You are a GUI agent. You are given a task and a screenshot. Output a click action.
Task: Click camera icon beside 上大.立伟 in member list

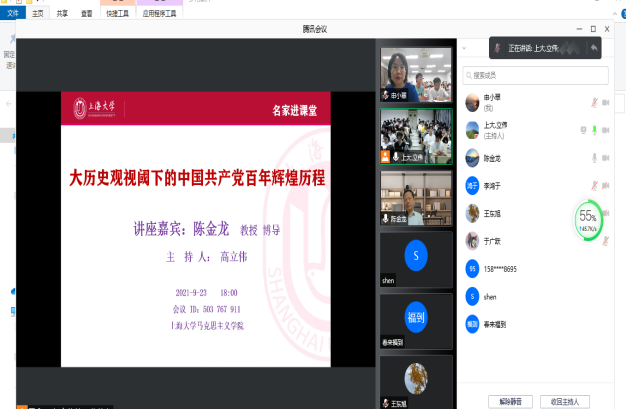pos(606,130)
